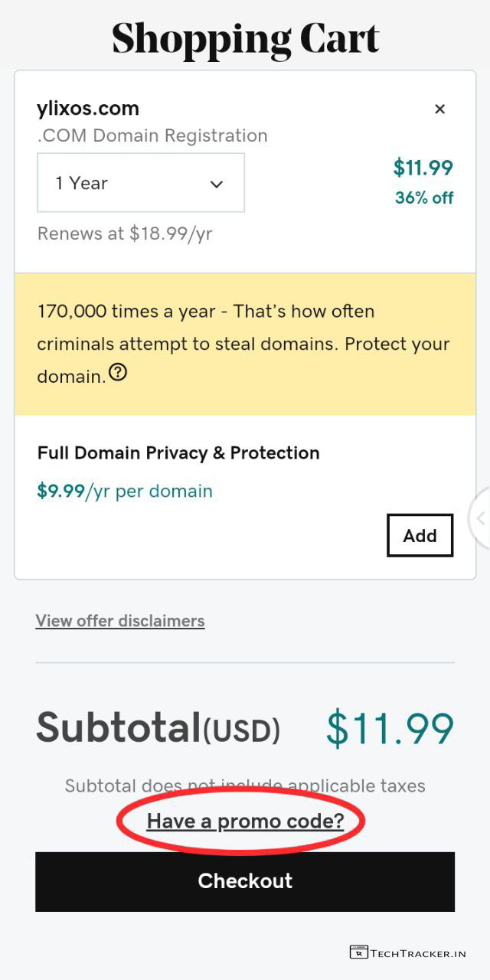Viewport: 490px width, 980px height.
Task: Click the Renews at $18.99/yr text
Action: [125, 234]
